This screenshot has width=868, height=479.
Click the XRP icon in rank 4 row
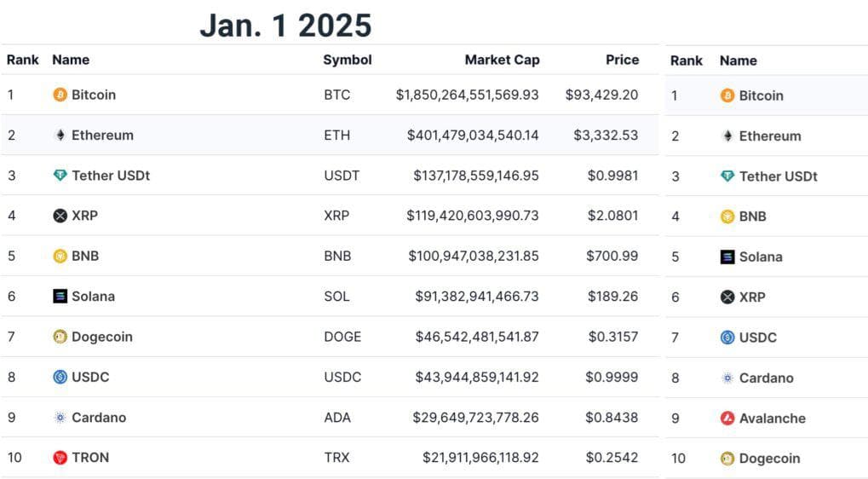[x=60, y=216]
